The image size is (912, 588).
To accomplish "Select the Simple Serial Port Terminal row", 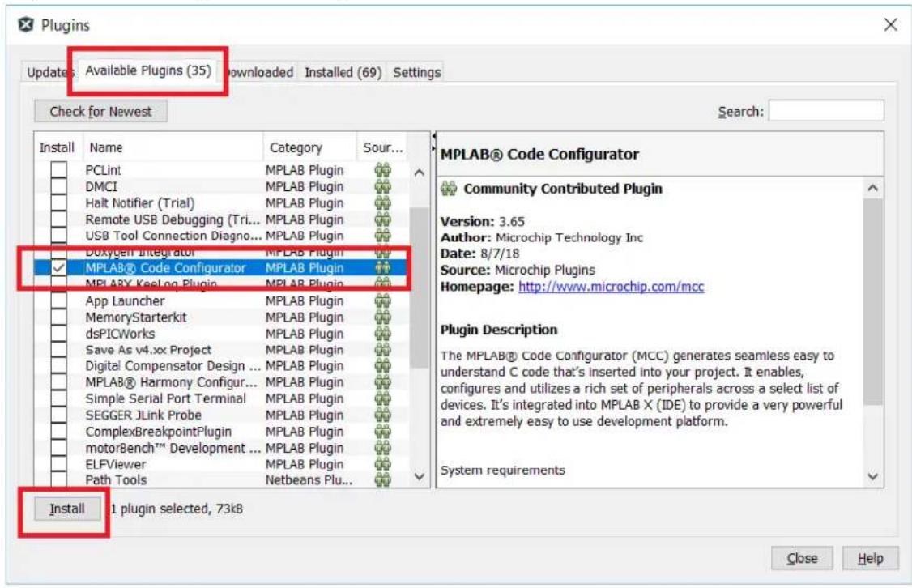I will [x=221, y=398].
